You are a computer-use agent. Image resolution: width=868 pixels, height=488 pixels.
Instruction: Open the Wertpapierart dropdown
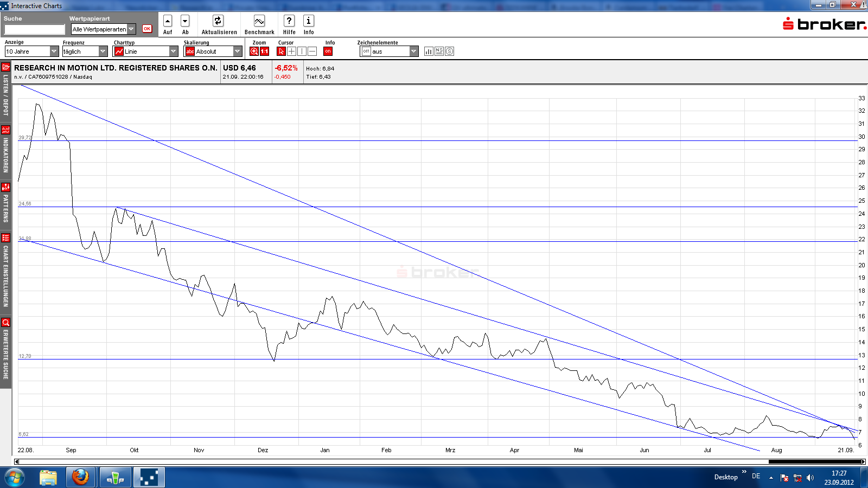coord(104,29)
